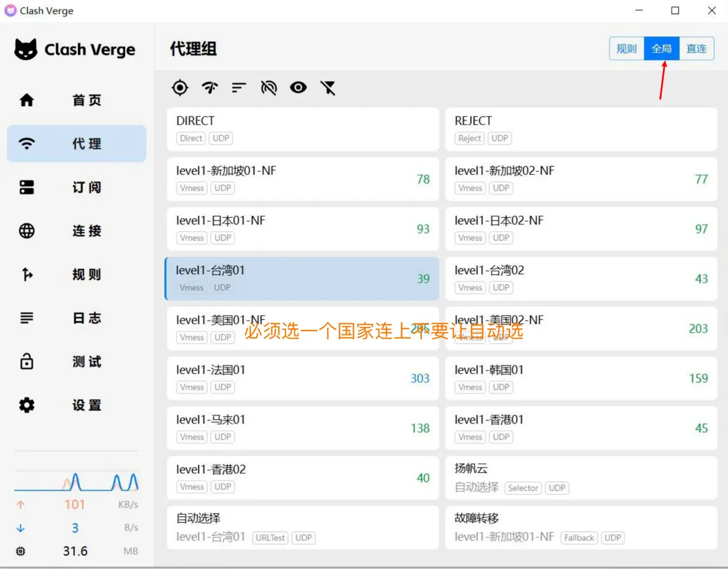Image resolution: width=728 pixels, height=569 pixels.
Task: Open the 订阅 subscriptions page
Action: [x=76, y=187]
